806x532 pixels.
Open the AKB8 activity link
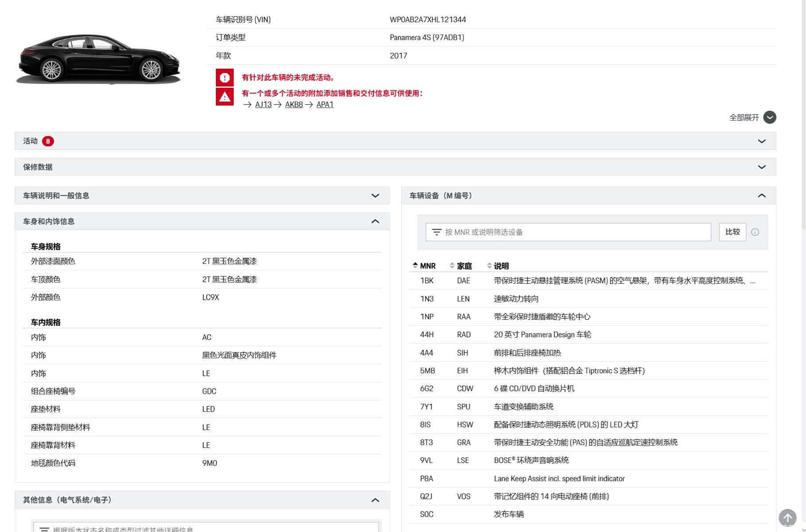coord(294,105)
